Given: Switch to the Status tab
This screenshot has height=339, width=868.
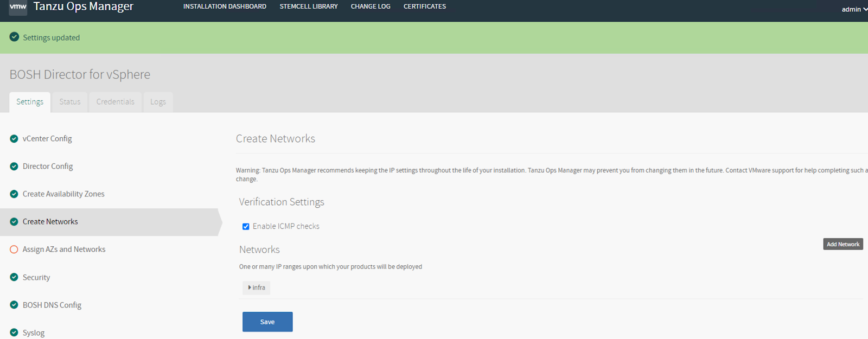Looking at the screenshot, I should 70,102.
